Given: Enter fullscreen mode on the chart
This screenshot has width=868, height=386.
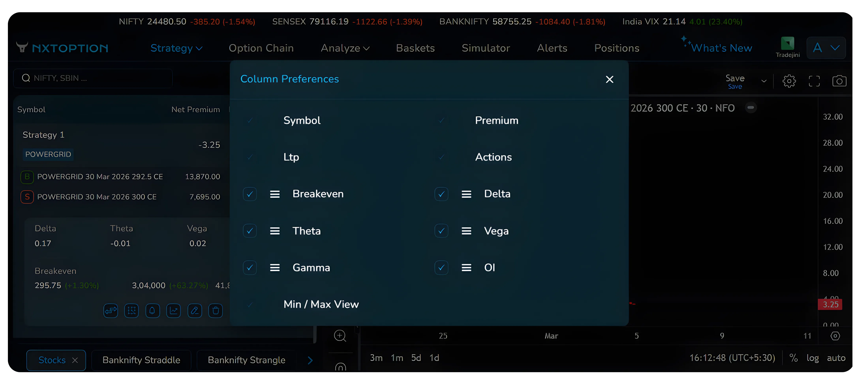Looking at the screenshot, I should click(x=815, y=81).
